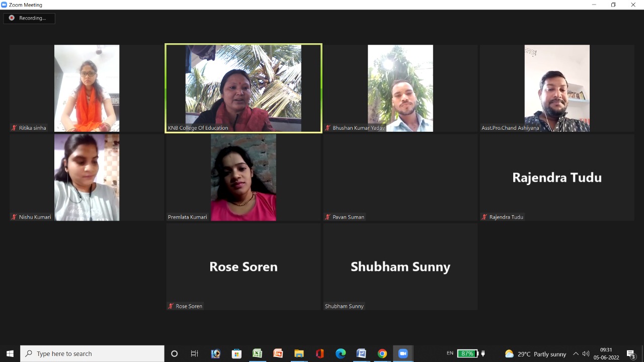The image size is (644, 362).
Task: Click muted mic icon beside Rajendra Tudu label
Action: tap(485, 217)
